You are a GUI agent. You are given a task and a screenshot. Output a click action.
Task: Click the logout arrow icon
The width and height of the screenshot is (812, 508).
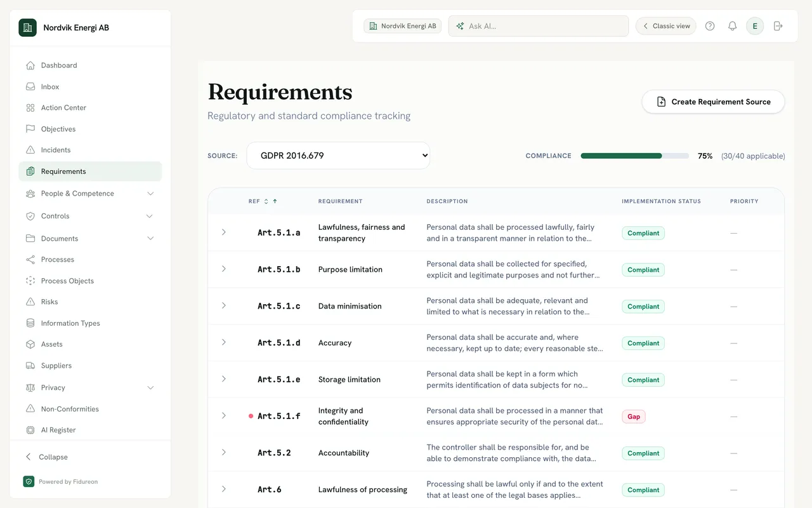(x=778, y=26)
